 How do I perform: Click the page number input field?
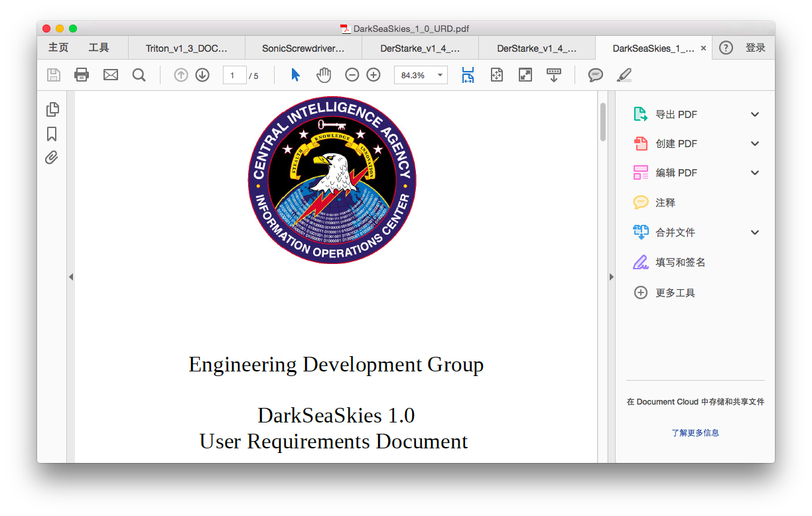(234, 75)
